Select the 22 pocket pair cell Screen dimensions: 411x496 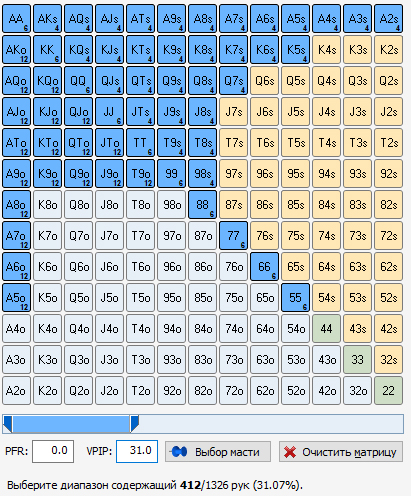[388, 391]
